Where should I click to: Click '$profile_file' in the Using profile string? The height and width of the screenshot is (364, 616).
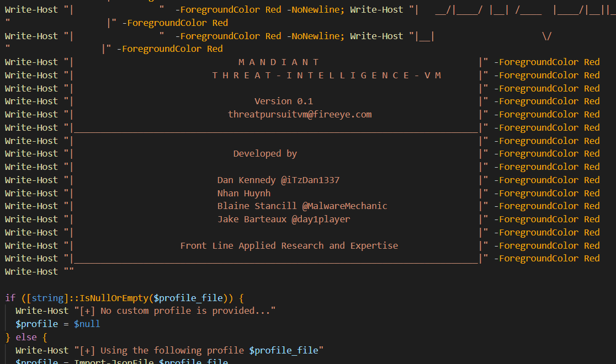click(x=284, y=351)
